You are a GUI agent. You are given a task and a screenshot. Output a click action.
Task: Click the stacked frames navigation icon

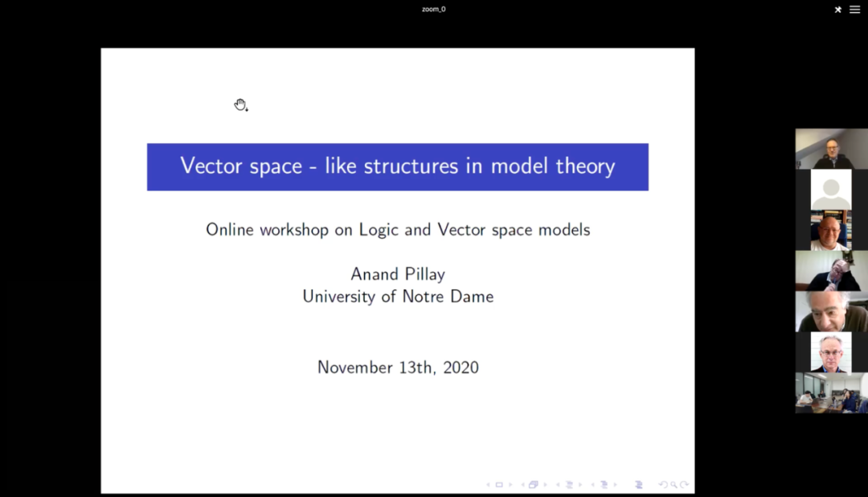click(x=534, y=484)
